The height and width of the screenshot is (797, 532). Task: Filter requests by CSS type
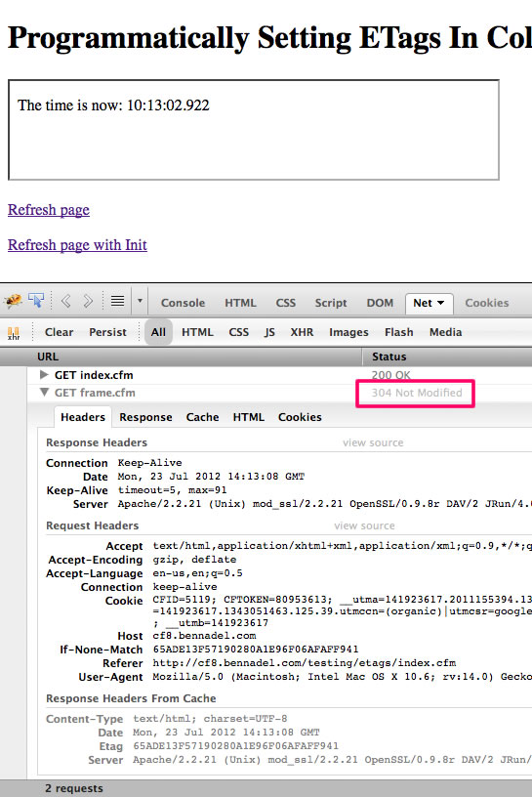238,332
